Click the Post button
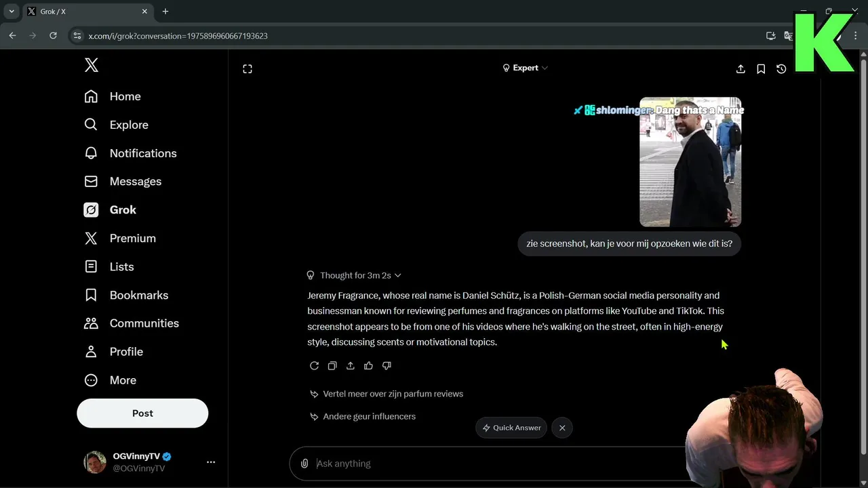The image size is (868, 488). click(142, 413)
